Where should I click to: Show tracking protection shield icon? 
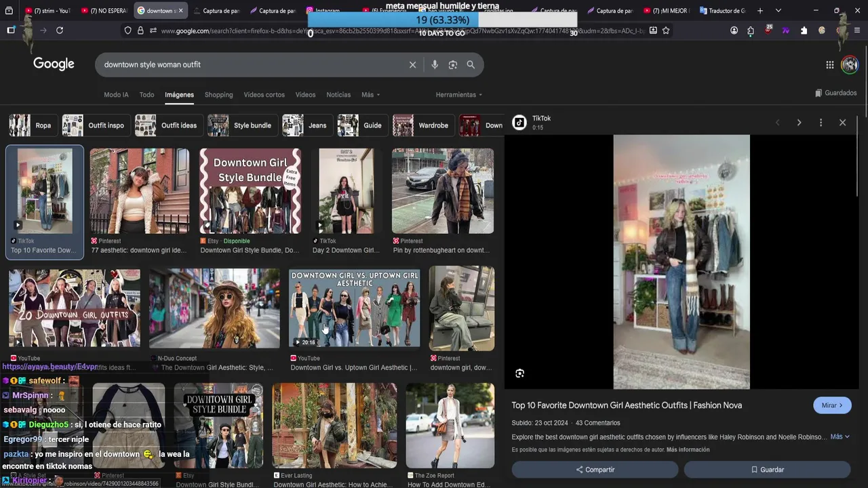coord(127,30)
